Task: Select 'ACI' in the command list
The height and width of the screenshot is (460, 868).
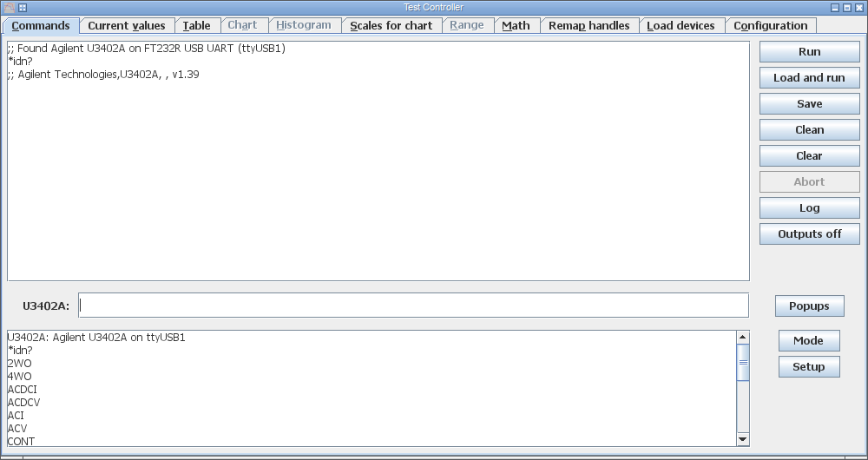Action: (x=16, y=415)
